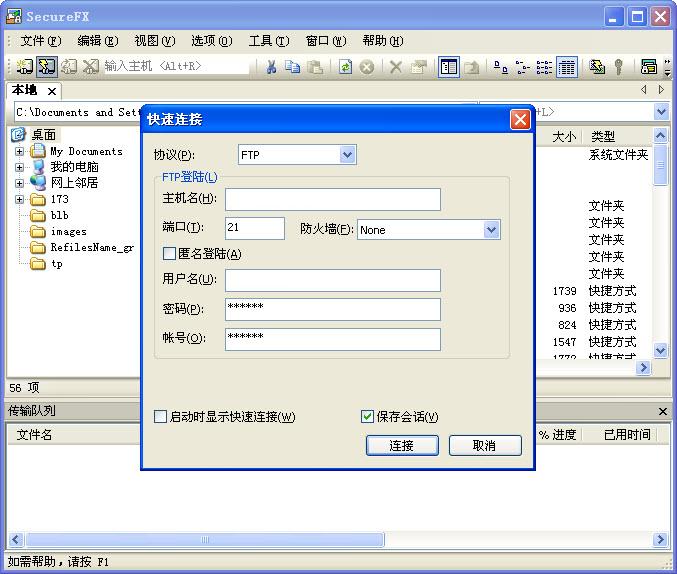Click the Synchronize toolbar icon

[597, 67]
